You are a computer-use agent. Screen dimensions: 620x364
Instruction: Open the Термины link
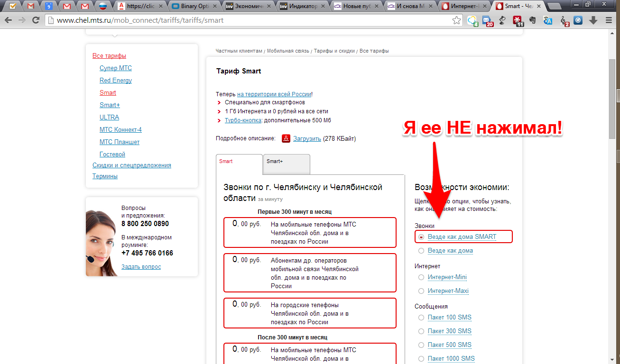[105, 176]
